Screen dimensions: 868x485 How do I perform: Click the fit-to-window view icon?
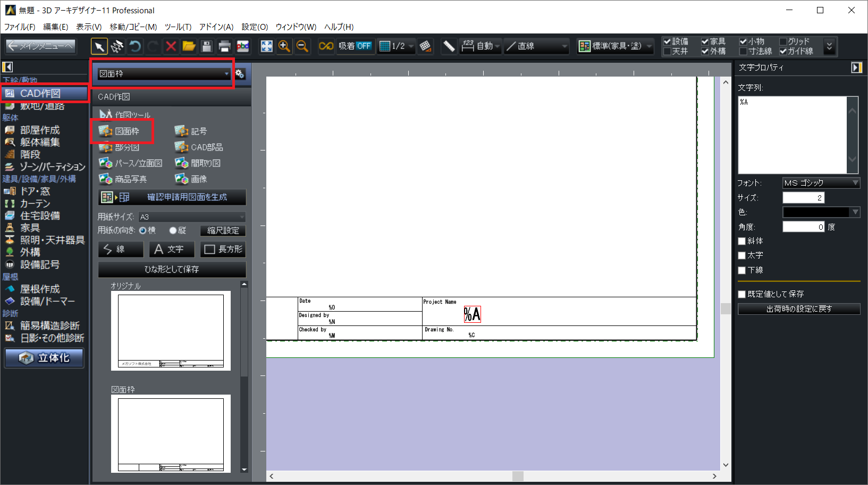(x=266, y=46)
